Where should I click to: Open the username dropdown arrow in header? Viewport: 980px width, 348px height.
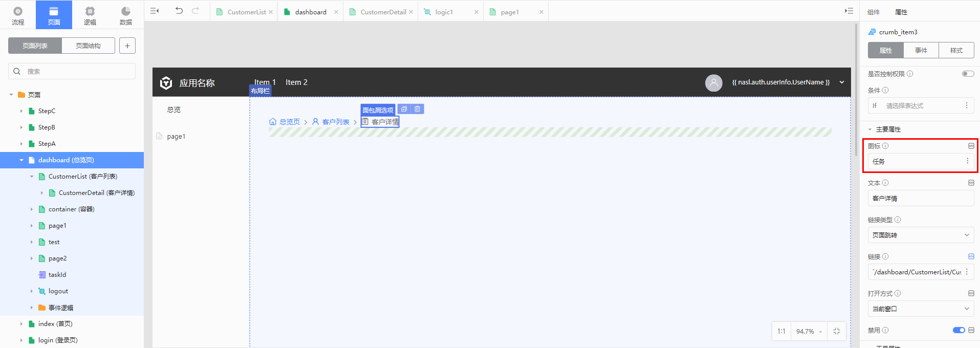click(x=842, y=82)
